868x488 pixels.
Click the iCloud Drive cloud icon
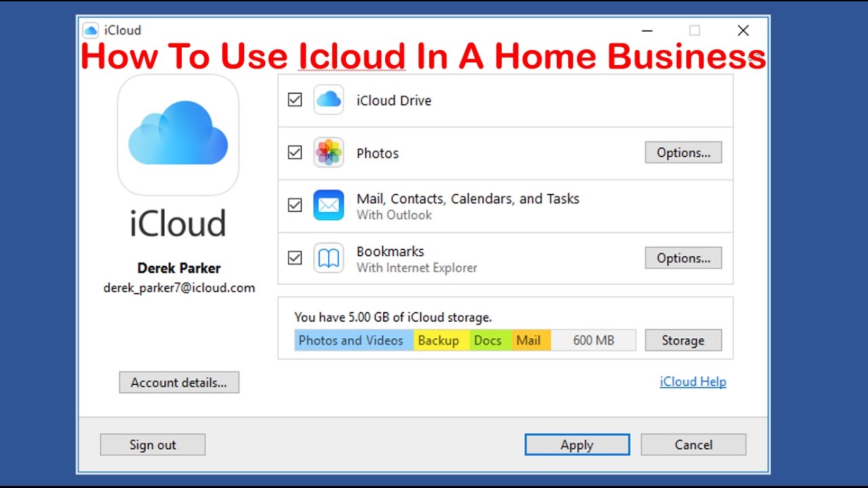pyautogui.click(x=328, y=100)
